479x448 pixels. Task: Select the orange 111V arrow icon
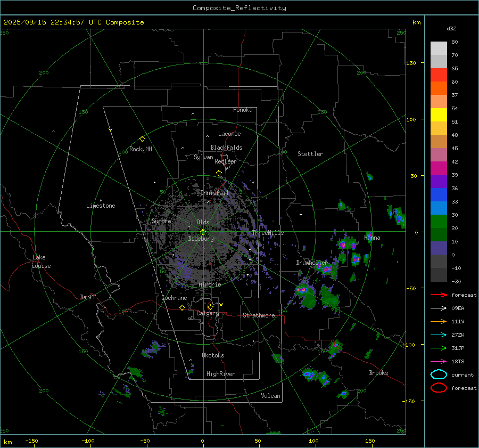(x=439, y=321)
